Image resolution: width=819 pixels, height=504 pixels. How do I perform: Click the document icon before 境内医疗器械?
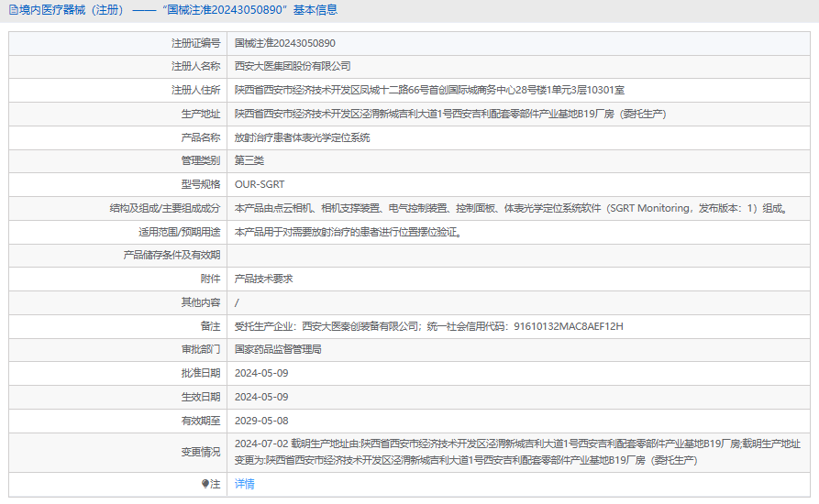[x=12, y=11]
